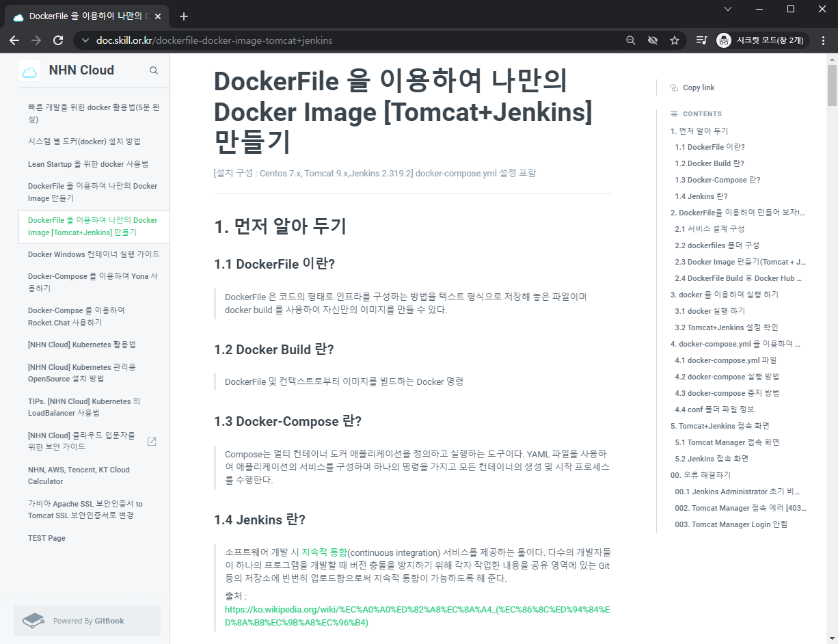Open the media control playlist icon
This screenshot has width=838, height=644.
coord(701,40)
